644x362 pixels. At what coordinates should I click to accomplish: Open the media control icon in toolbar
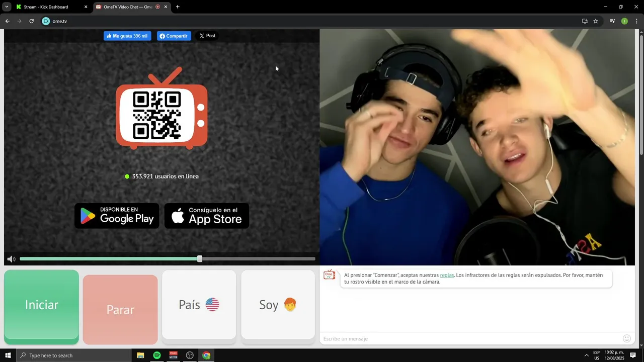(612, 21)
